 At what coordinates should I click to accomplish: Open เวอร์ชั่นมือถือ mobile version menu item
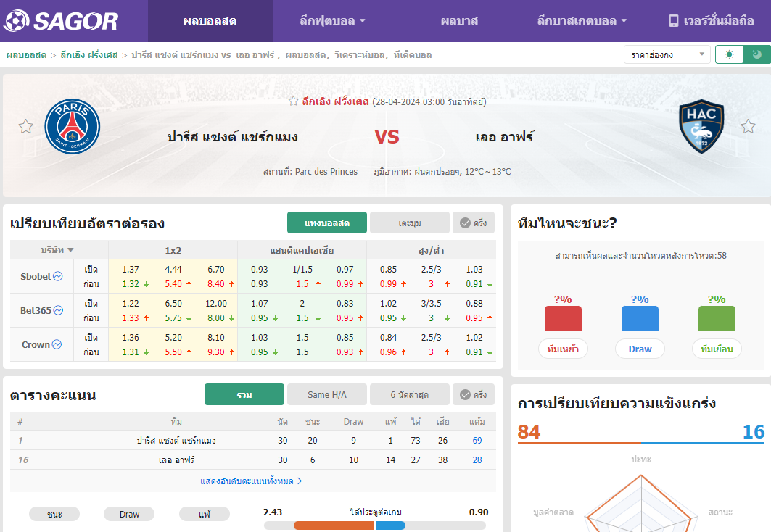coord(712,20)
